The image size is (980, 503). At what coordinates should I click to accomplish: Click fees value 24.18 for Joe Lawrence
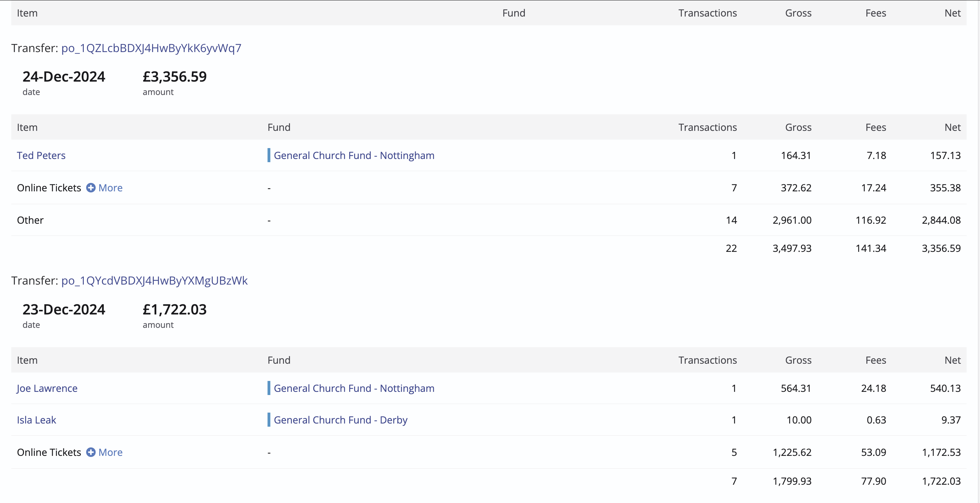coord(873,388)
